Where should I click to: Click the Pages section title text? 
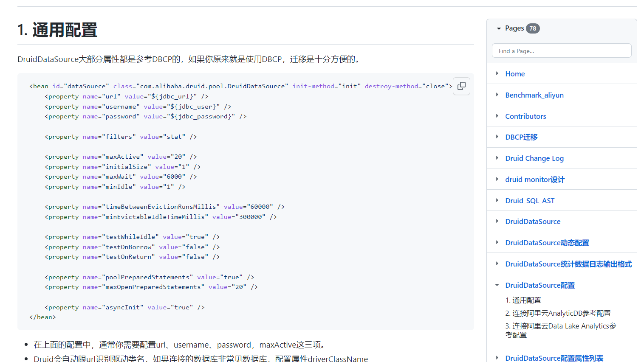(x=514, y=28)
